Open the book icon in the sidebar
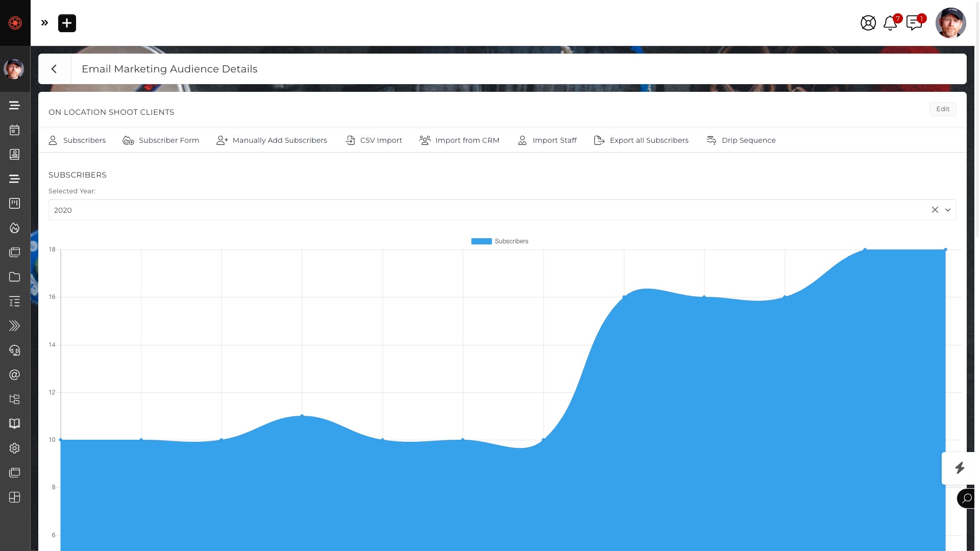980x551 pixels. (x=15, y=423)
